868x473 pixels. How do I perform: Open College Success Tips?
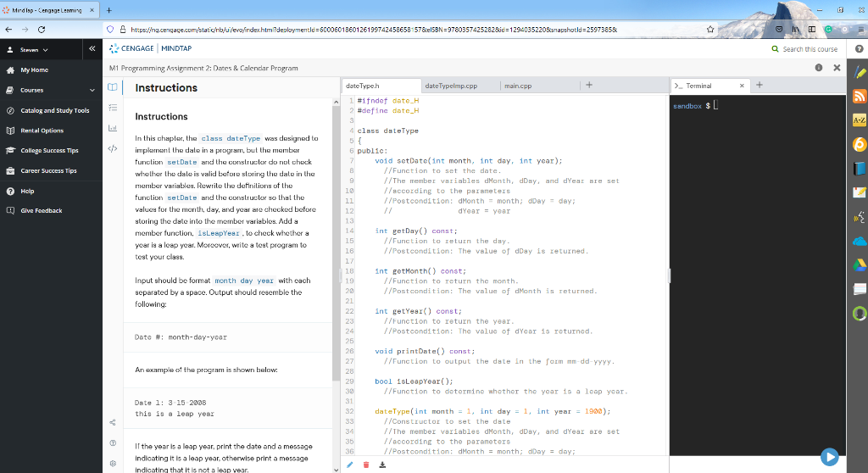51,151
